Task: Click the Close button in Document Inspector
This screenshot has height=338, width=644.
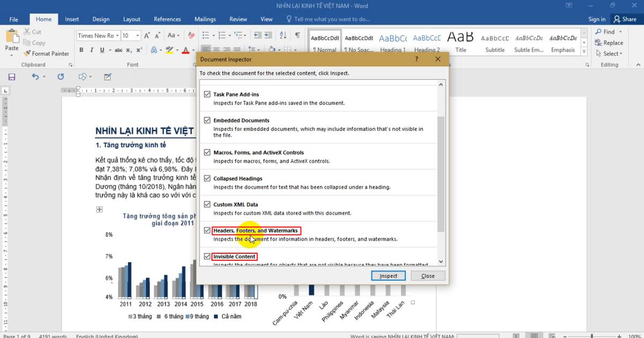Action: click(428, 276)
